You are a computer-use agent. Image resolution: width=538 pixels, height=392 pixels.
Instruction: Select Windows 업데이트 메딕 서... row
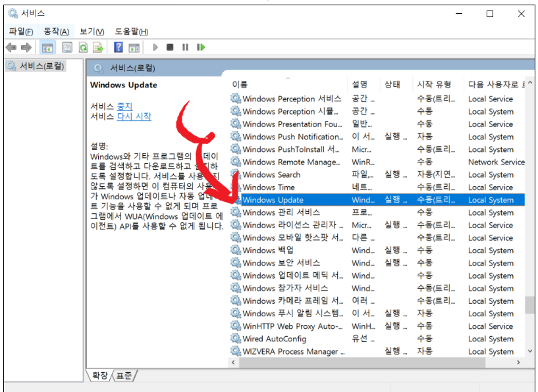(x=377, y=276)
